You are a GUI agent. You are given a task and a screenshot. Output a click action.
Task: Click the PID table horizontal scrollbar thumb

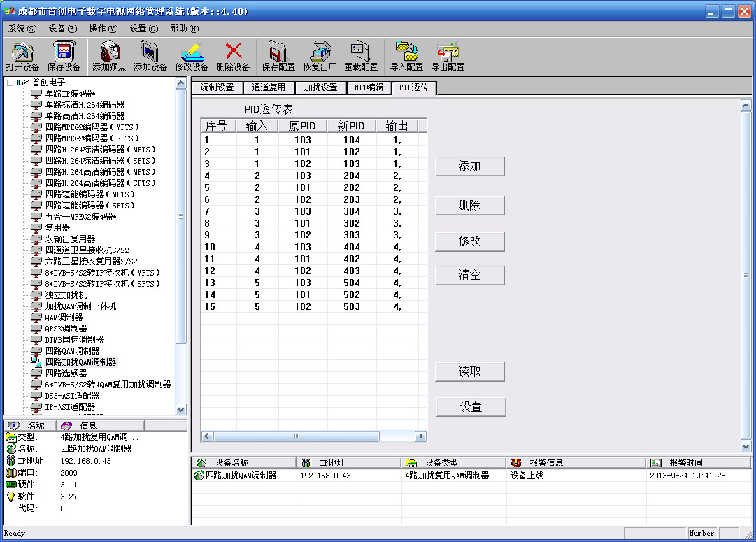coord(297,436)
